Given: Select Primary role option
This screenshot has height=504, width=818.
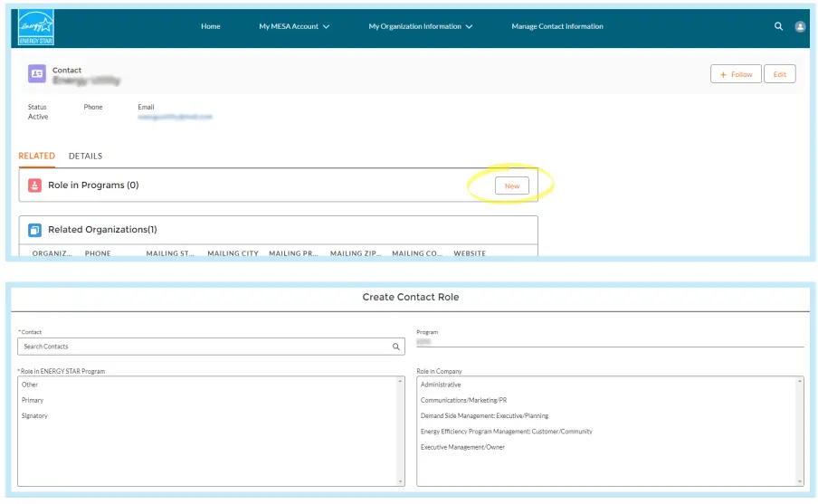Looking at the screenshot, I should [x=33, y=400].
